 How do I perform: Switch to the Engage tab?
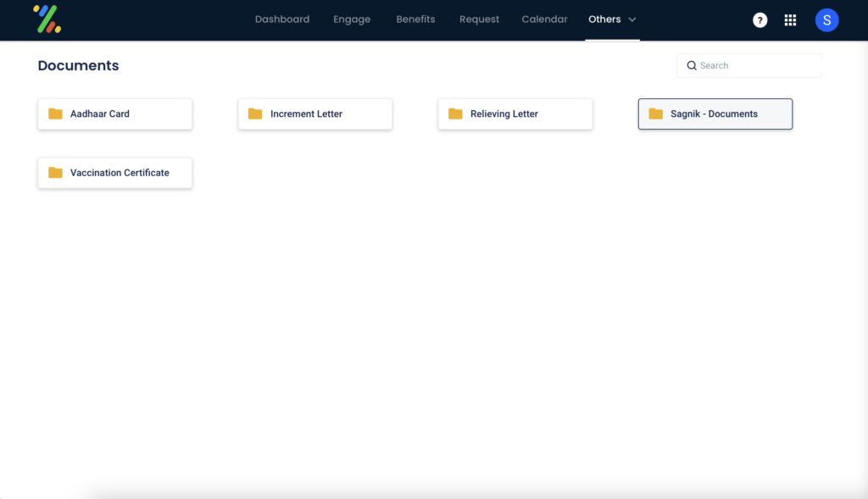point(352,19)
